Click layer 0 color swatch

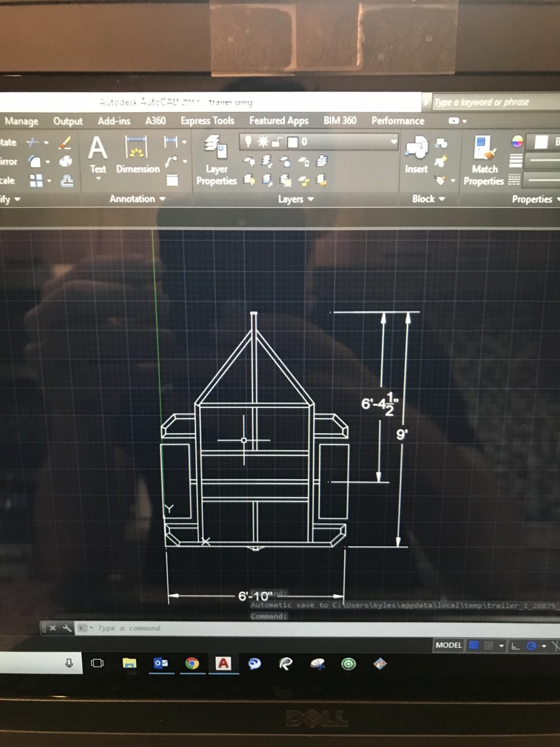pyautogui.click(x=293, y=141)
